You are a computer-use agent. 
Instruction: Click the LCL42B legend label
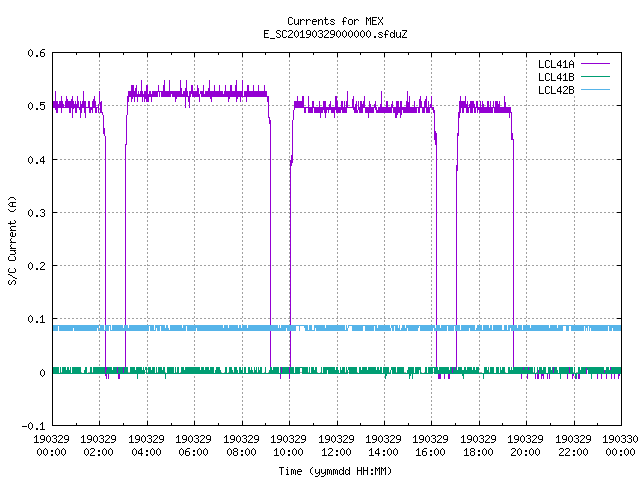tap(556, 90)
